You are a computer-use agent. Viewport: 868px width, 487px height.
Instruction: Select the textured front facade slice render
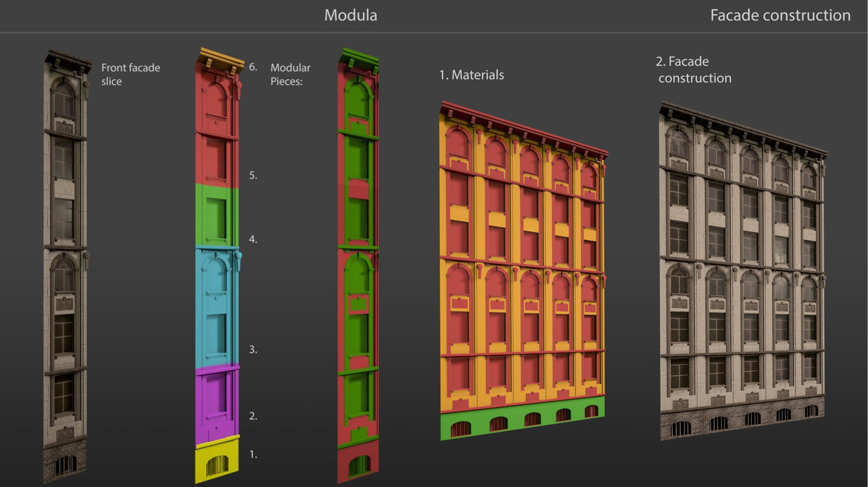pos(67,266)
